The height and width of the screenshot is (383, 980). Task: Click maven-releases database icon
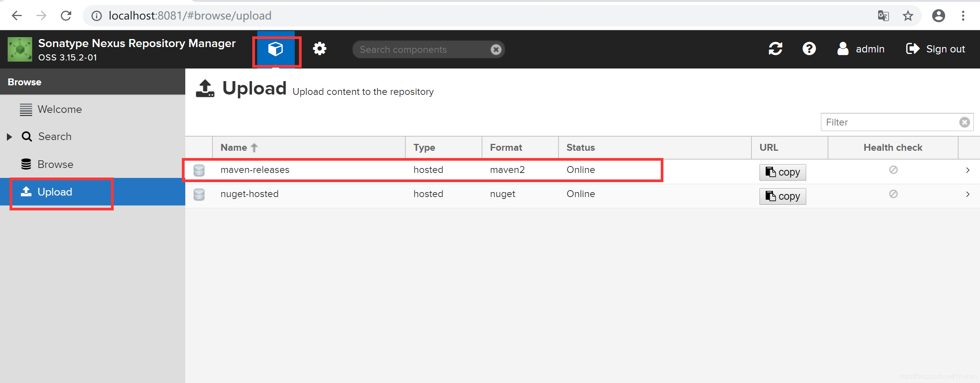tap(199, 170)
